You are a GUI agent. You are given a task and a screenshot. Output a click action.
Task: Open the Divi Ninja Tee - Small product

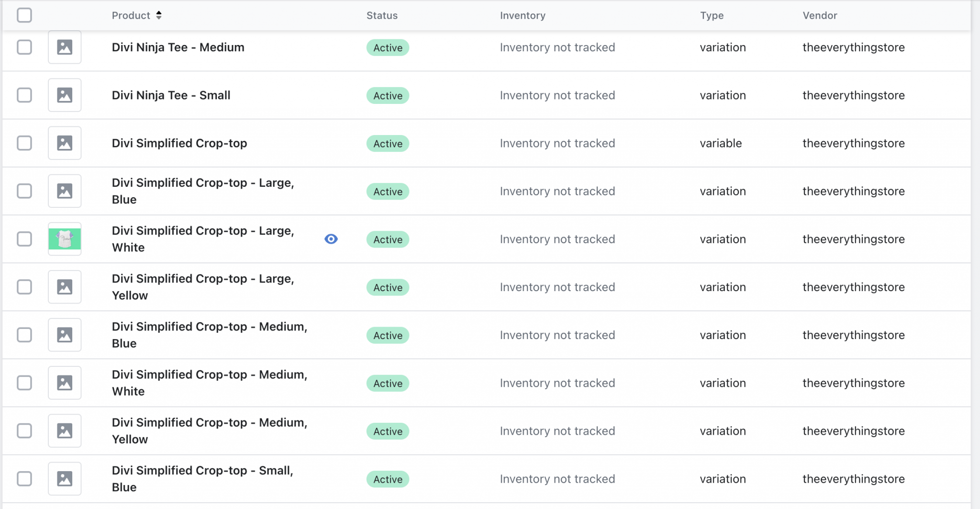click(171, 95)
